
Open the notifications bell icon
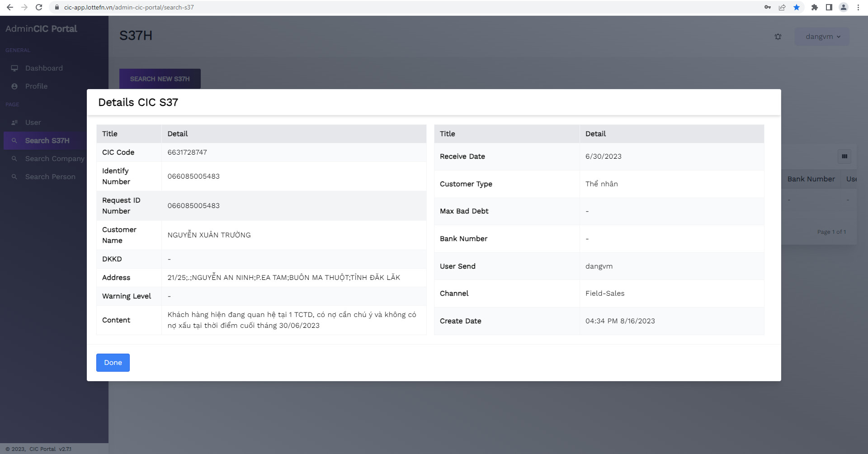(x=778, y=37)
